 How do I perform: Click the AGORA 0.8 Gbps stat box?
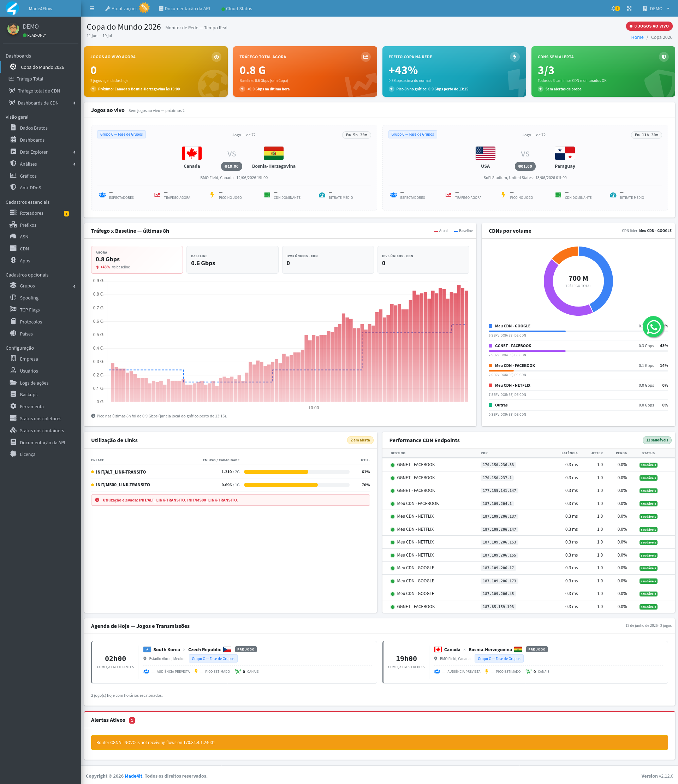(x=137, y=260)
